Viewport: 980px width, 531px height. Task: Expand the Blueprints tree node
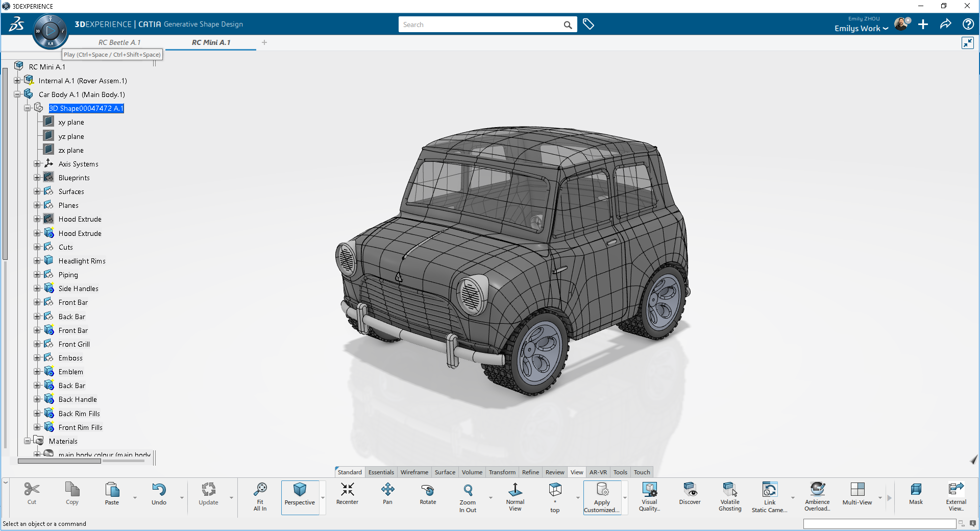point(37,178)
